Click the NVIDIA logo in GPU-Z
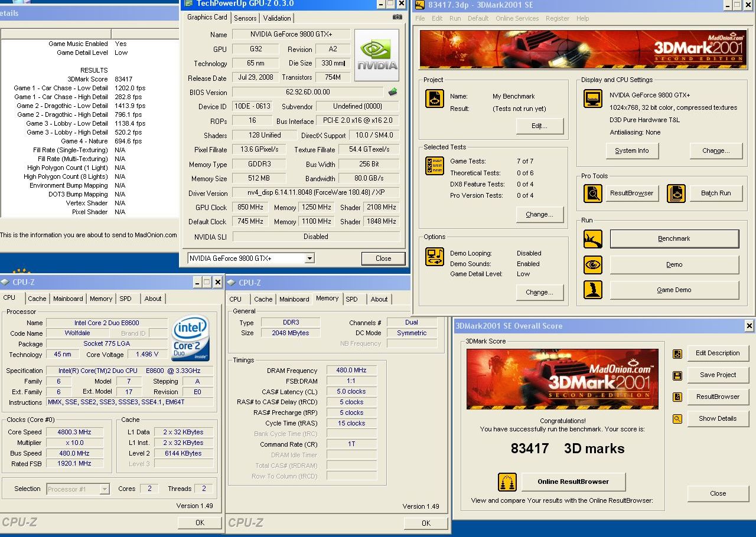756x537 pixels. coord(376,55)
